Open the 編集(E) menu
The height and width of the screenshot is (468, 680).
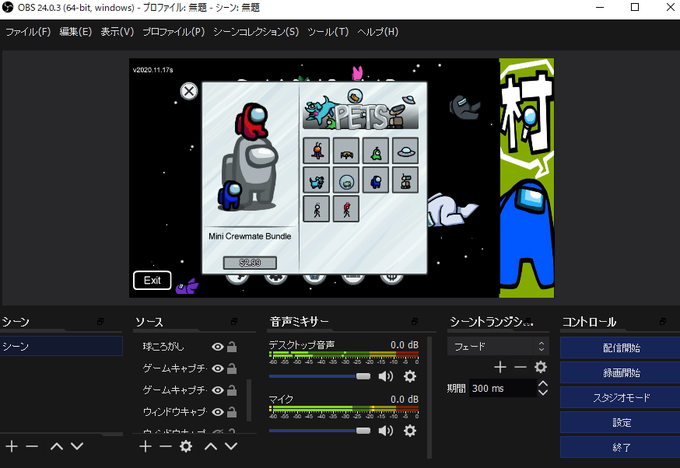pos(75,32)
